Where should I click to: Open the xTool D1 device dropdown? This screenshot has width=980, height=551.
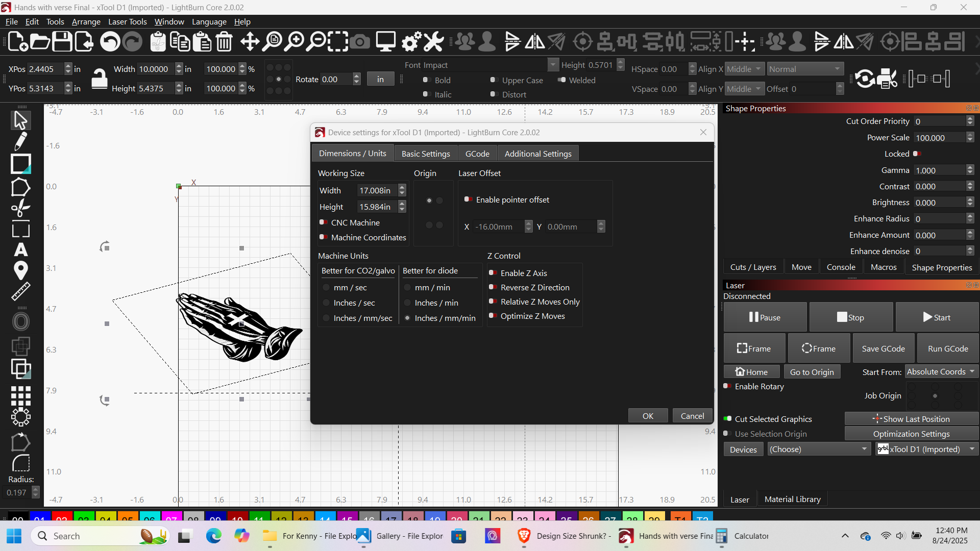tap(927, 449)
